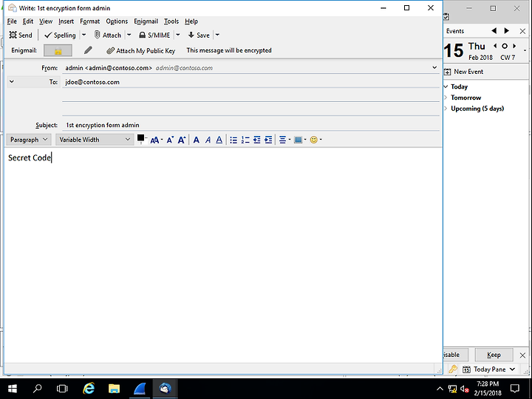Go to previous events with left arrow
The width and height of the screenshot is (532, 399).
pos(494,31)
